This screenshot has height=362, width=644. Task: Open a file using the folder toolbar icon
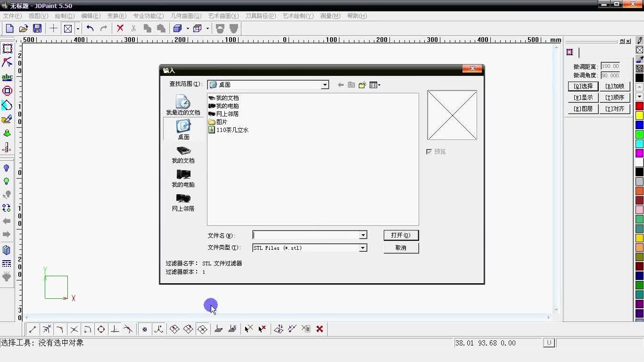click(x=23, y=28)
